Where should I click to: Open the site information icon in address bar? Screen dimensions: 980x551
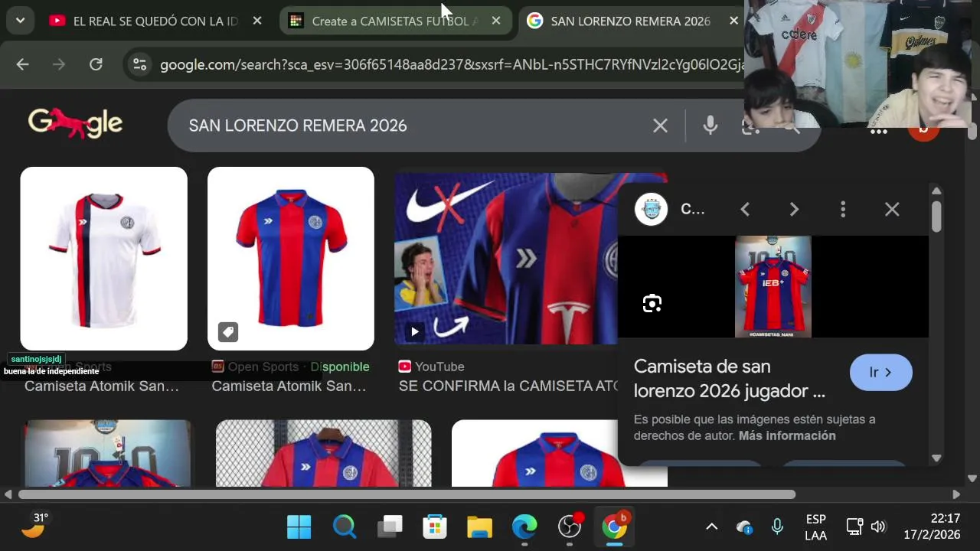(139, 64)
